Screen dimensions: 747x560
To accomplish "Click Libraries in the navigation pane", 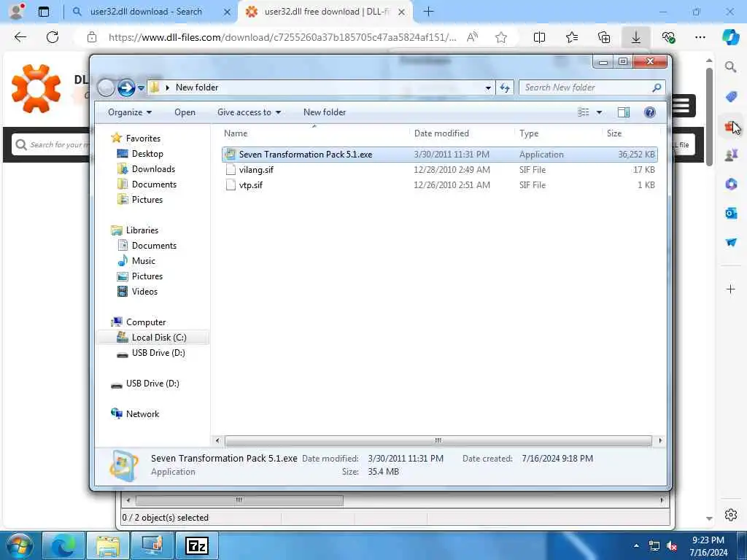I will click(142, 230).
